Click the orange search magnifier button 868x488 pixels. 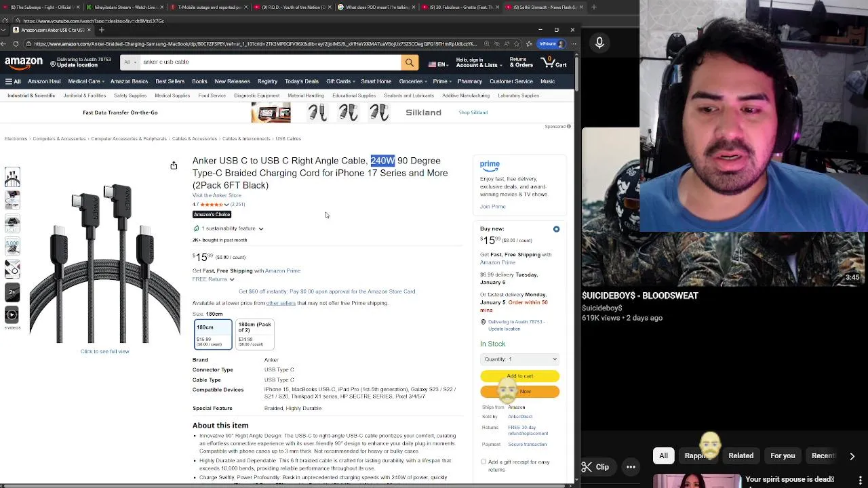410,62
